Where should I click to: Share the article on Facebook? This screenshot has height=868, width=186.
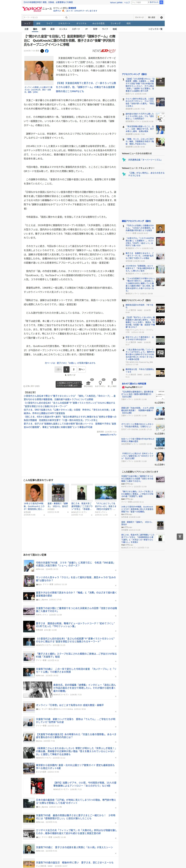[x=47, y=51]
